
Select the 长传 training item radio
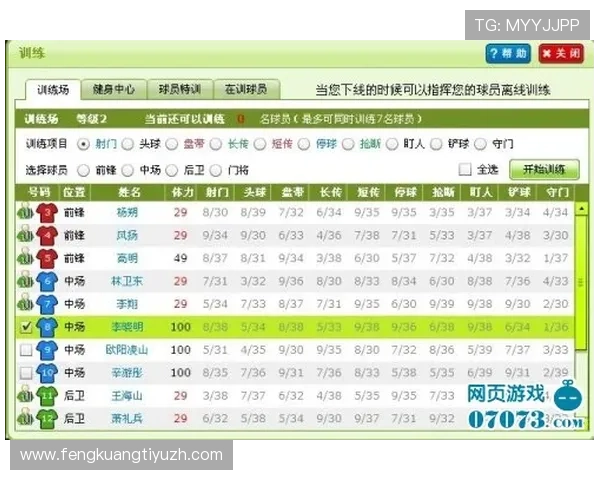click(x=216, y=144)
